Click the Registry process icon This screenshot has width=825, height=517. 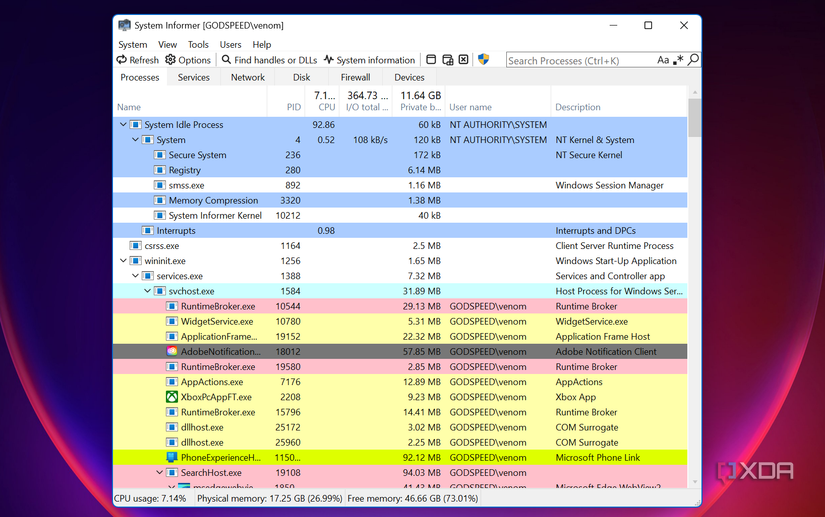[159, 170]
